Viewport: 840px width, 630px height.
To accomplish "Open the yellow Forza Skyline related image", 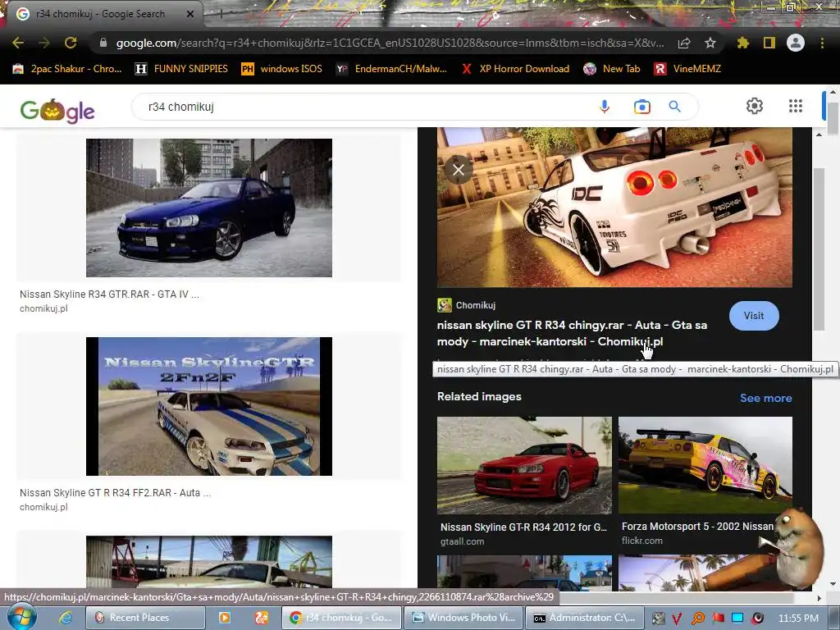I will coord(705,465).
